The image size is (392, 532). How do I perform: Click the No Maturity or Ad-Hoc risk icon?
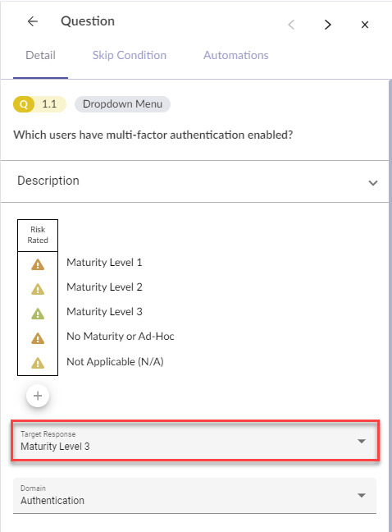pos(38,338)
